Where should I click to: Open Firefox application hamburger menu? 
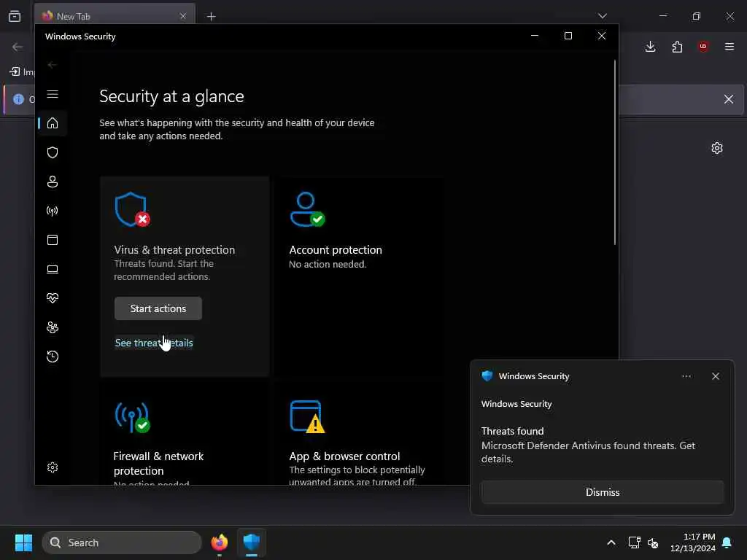pyautogui.click(x=729, y=47)
